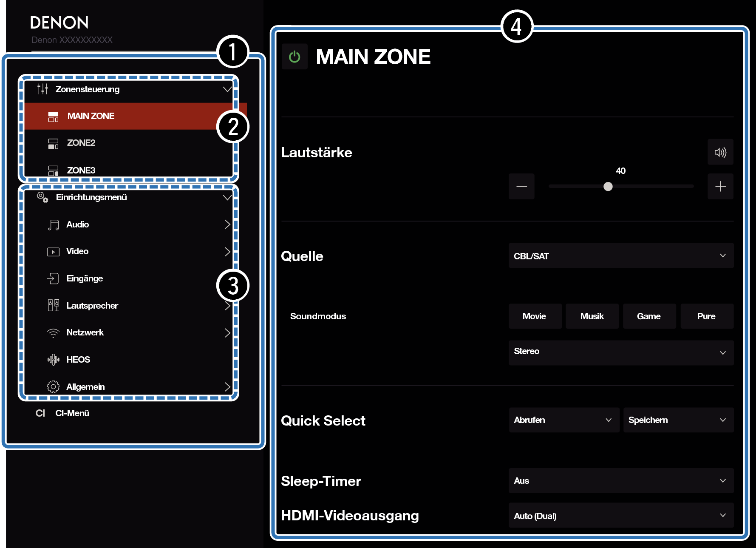This screenshot has height=548, width=756.
Task: Click the Lautsprecher speakers icon
Action: tap(53, 306)
